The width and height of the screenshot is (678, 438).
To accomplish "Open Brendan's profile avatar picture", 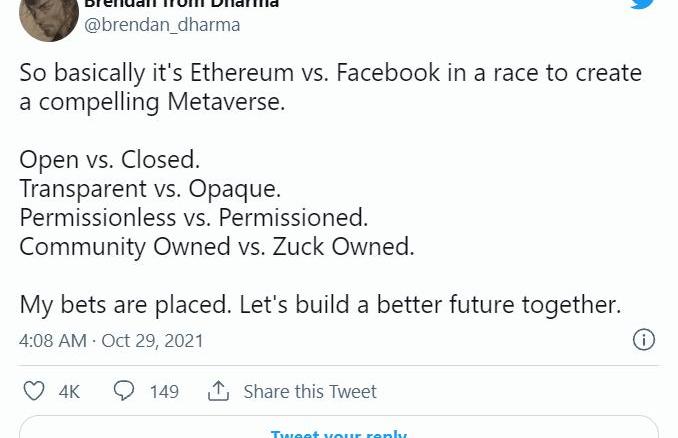I will click(49, 17).
